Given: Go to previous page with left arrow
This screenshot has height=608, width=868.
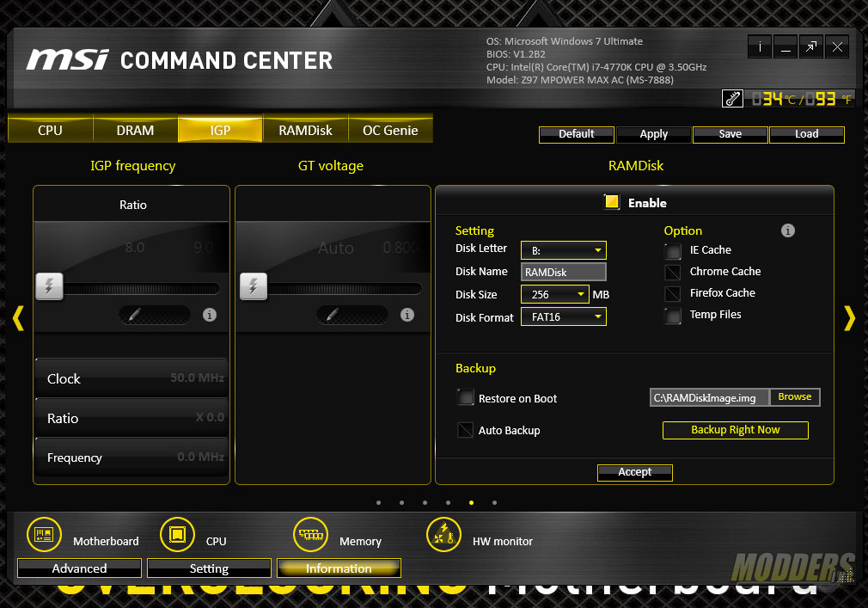Looking at the screenshot, I should (x=18, y=318).
